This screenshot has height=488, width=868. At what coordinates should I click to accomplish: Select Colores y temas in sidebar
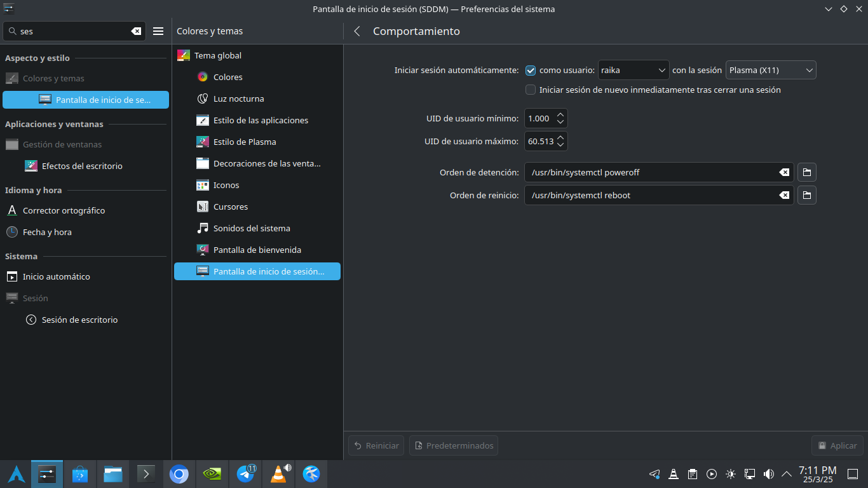(x=86, y=78)
